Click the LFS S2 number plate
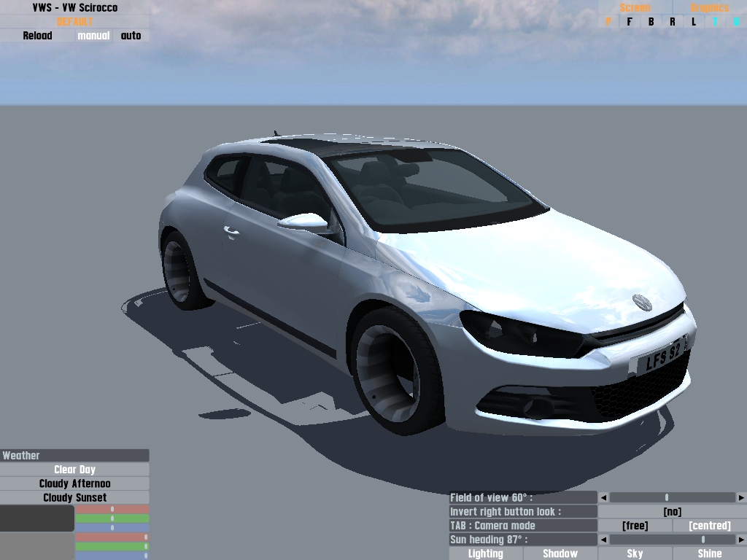The width and height of the screenshot is (747, 560). 659,357
